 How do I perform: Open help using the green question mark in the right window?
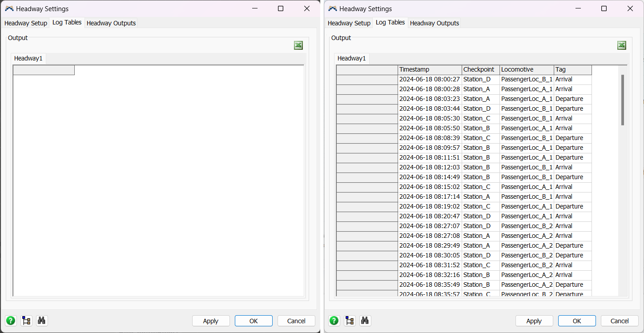[334, 321]
